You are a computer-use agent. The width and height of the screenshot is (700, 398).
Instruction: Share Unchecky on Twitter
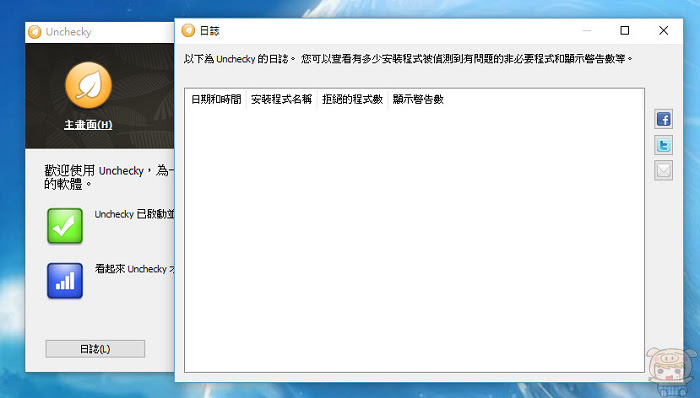[663, 145]
